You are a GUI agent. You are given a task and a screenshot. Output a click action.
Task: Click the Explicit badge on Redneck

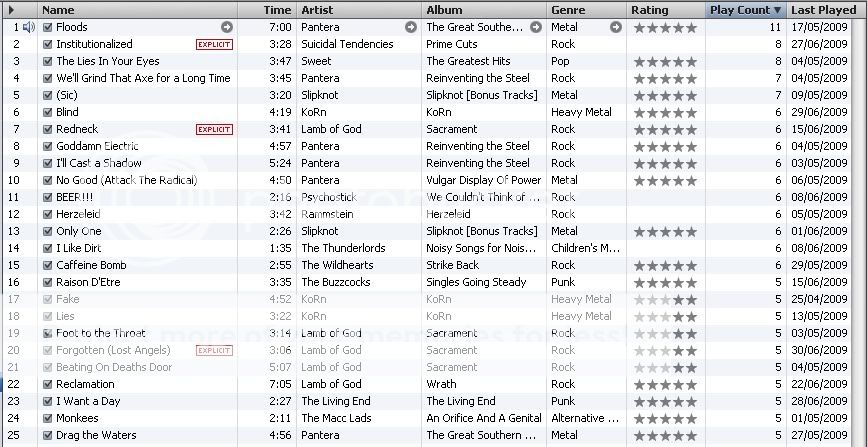click(x=215, y=129)
